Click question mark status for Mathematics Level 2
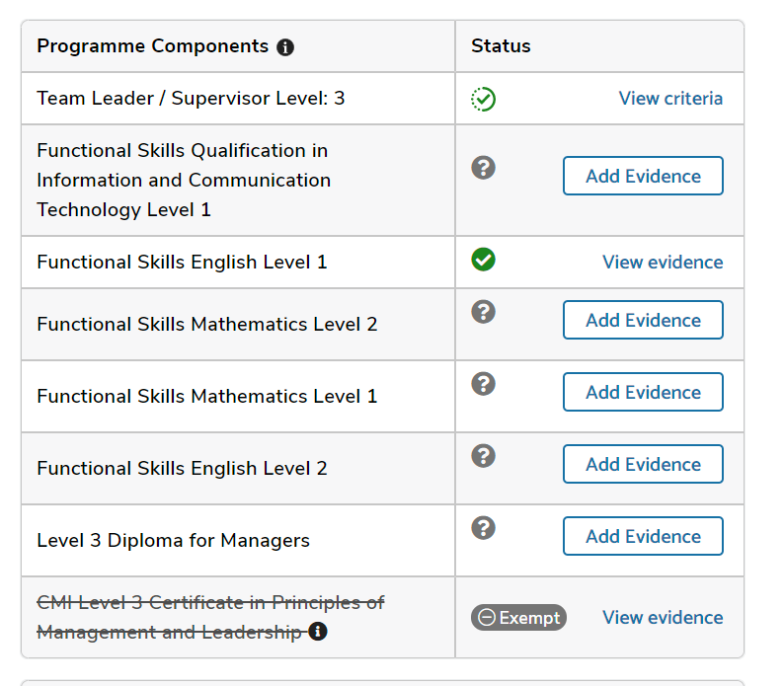784x686 pixels. pyautogui.click(x=483, y=312)
